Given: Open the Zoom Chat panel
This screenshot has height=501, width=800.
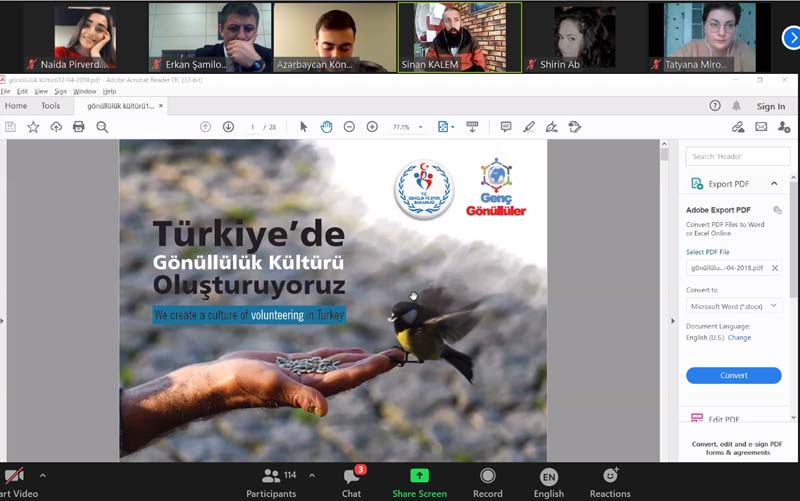Looking at the screenshot, I should click(351, 480).
